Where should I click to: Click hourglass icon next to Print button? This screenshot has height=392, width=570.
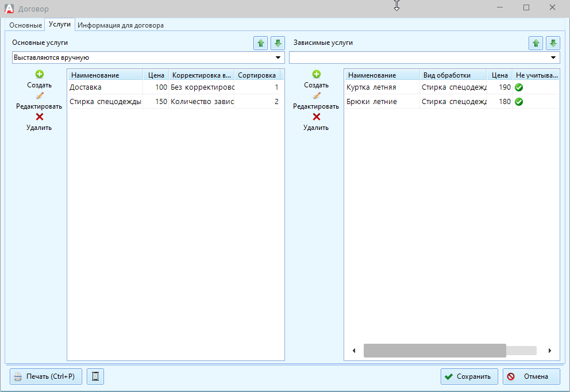pyautogui.click(x=95, y=376)
